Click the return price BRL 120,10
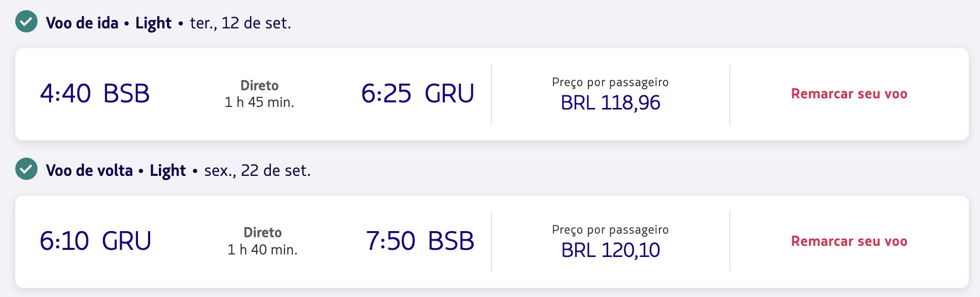The width and height of the screenshot is (980, 297). pos(610,250)
